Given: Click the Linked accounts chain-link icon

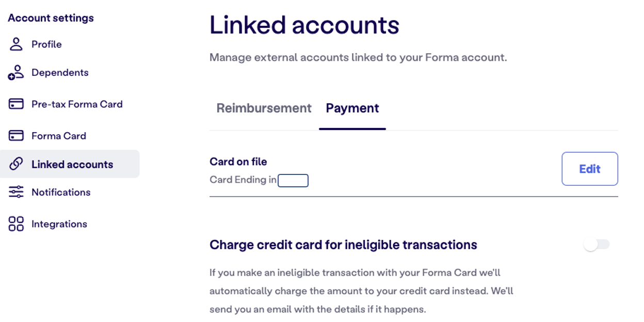Looking at the screenshot, I should tap(16, 164).
